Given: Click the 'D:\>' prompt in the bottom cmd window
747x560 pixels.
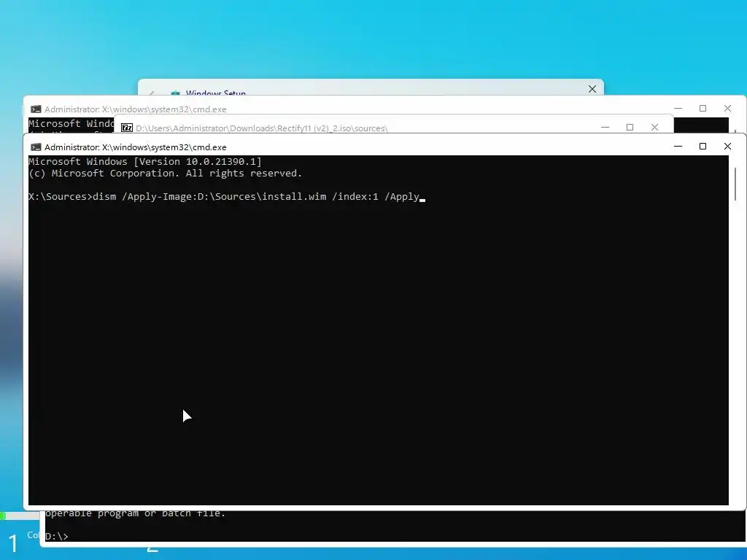Looking at the screenshot, I should [x=57, y=537].
